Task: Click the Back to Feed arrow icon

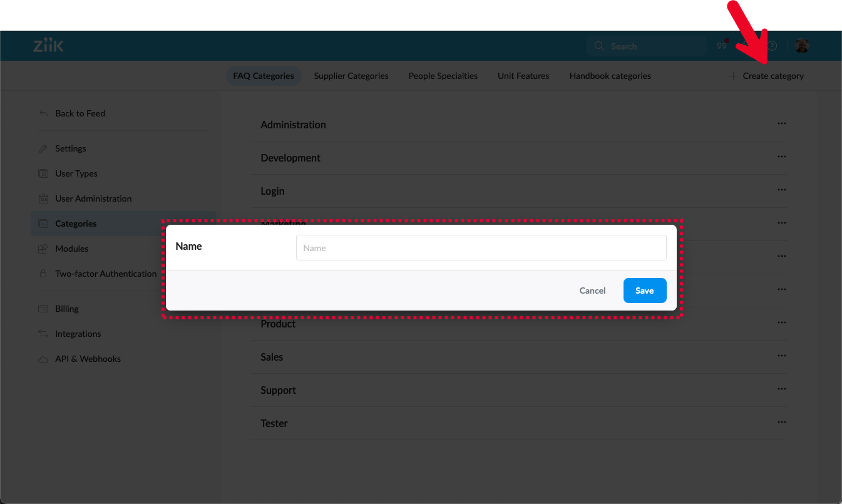Action: [x=43, y=113]
